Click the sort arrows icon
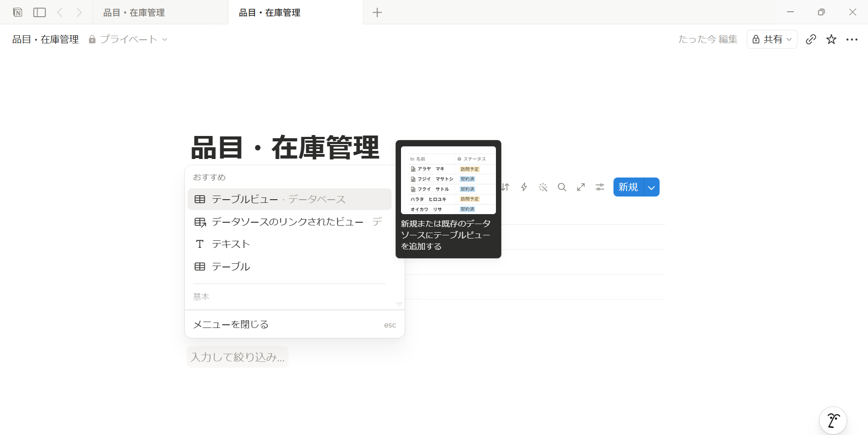The image size is (868, 435). pyautogui.click(x=505, y=187)
